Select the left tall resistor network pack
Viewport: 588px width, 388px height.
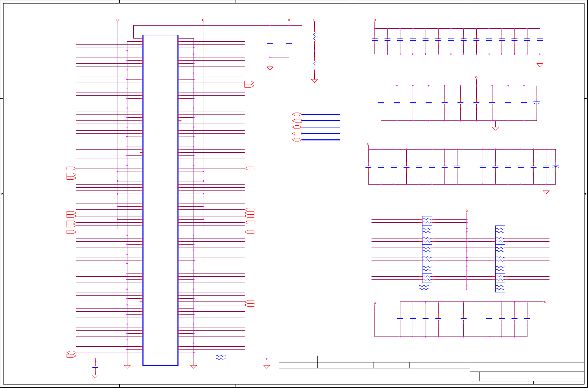point(427,249)
